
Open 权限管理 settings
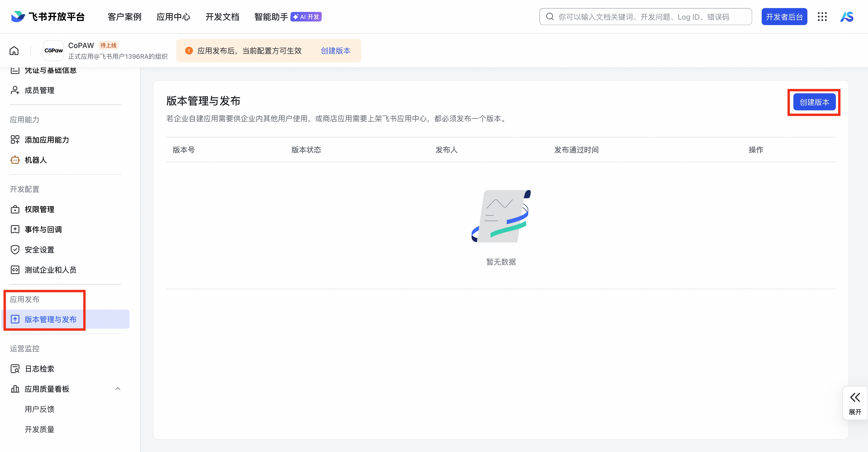coord(39,209)
